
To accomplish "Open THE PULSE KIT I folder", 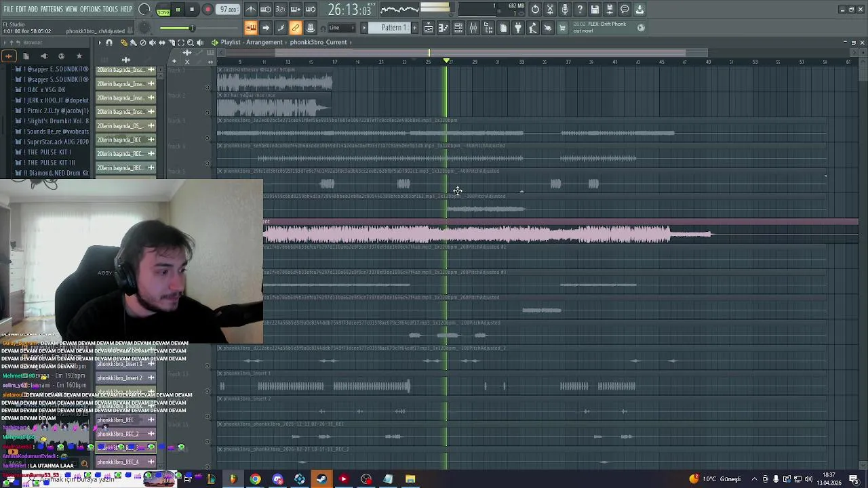I will 51,152.
